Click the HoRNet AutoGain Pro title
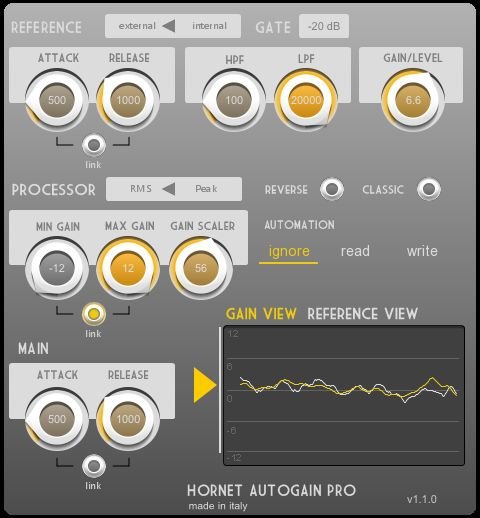480x518 pixels. [271, 490]
